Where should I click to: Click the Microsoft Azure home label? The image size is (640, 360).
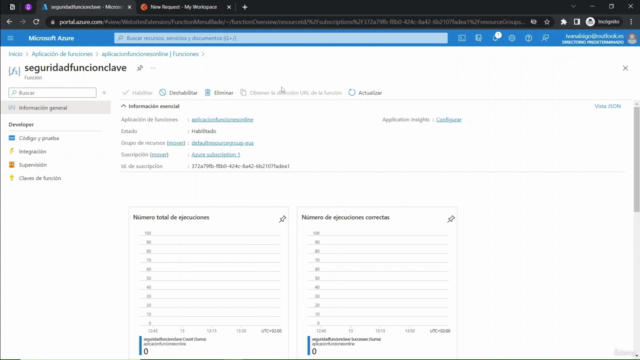point(51,38)
